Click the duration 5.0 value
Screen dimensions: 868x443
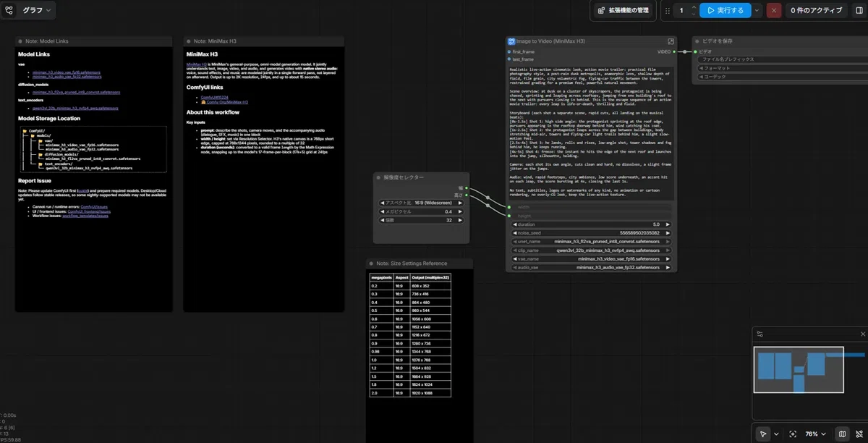(x=655, y=225)
